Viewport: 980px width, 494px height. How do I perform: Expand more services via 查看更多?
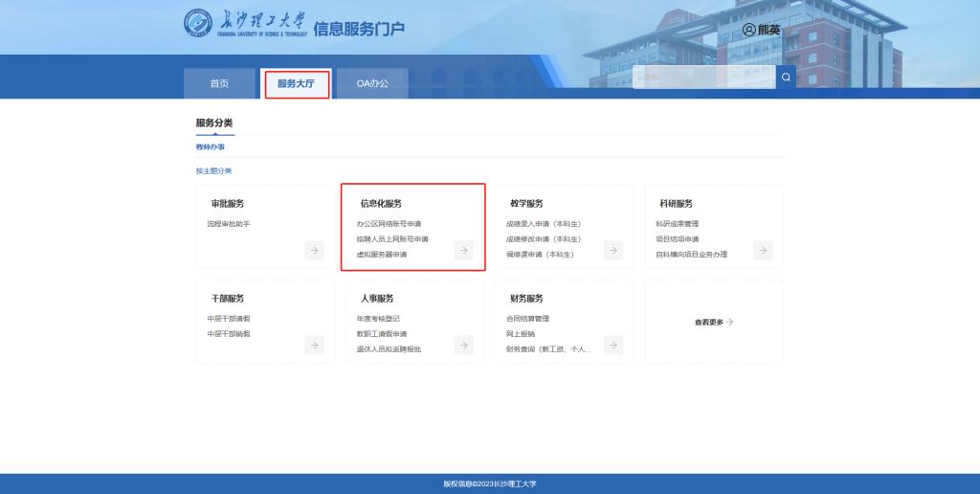[x=714, y=323]
